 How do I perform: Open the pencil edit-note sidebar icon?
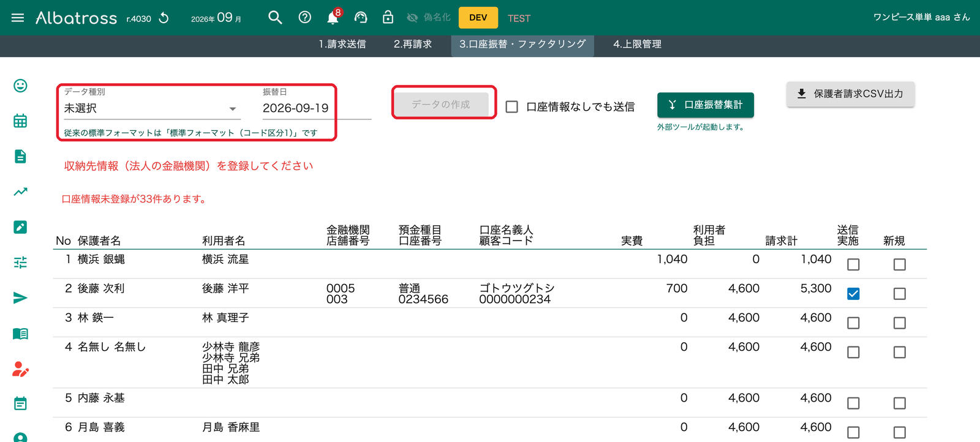pos(20,227)
